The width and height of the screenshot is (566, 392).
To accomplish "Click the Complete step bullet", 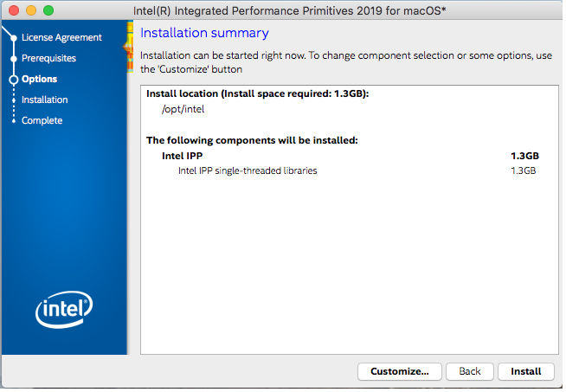I will (14, 121).
